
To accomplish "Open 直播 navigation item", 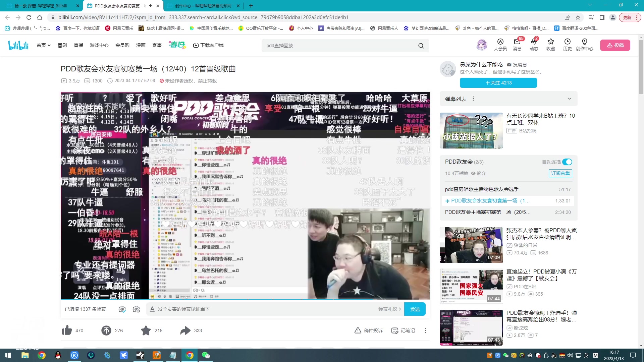I will 78,45.
